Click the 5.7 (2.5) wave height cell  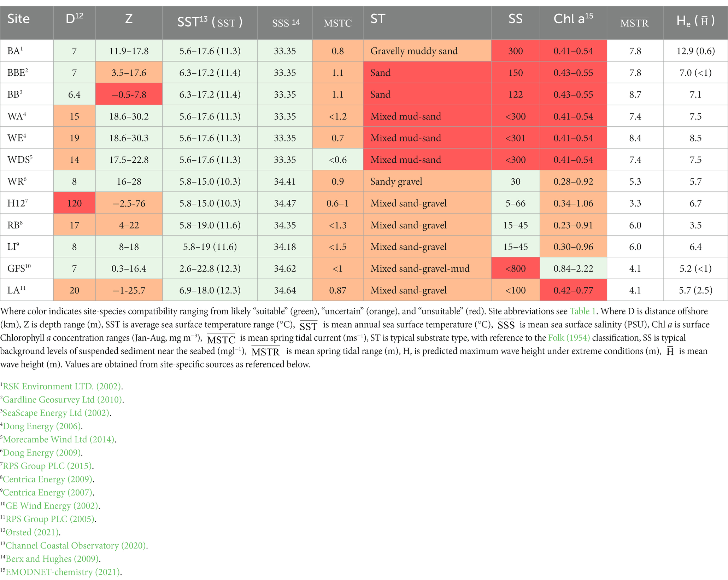[695, 290]
